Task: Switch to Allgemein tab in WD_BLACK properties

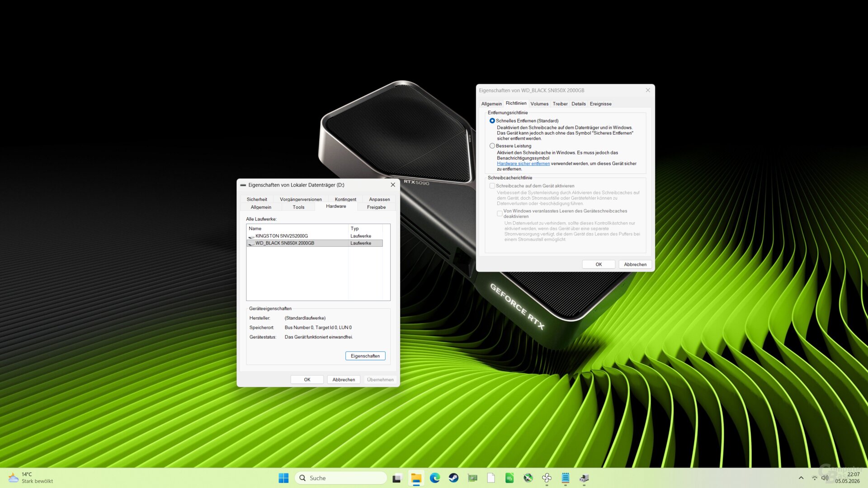Action: pos(491,104)
